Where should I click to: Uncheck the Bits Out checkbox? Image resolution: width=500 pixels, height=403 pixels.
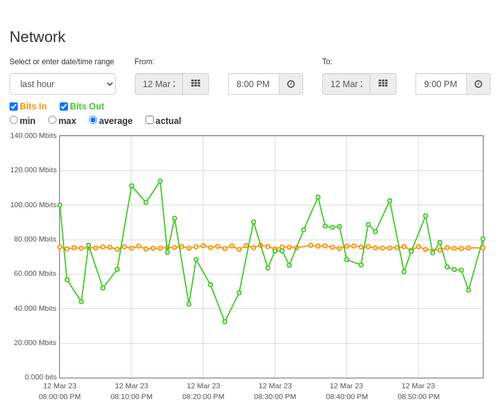[x=64, y=106]
